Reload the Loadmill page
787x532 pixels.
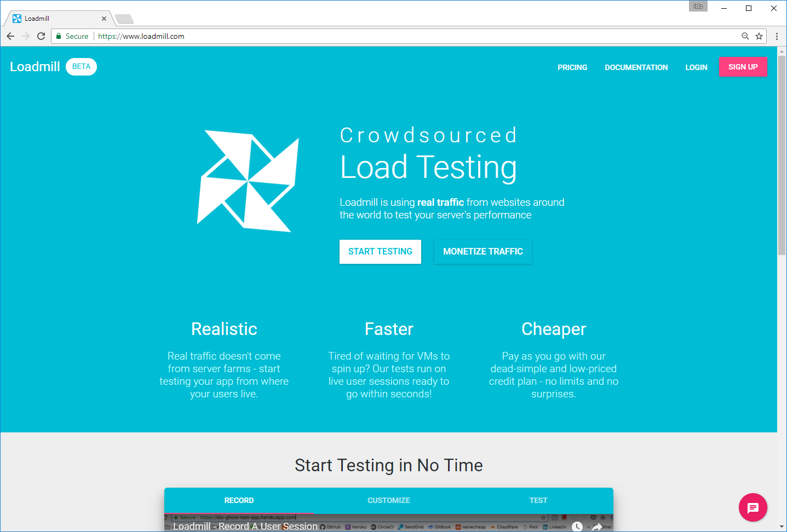click(41, 36)
